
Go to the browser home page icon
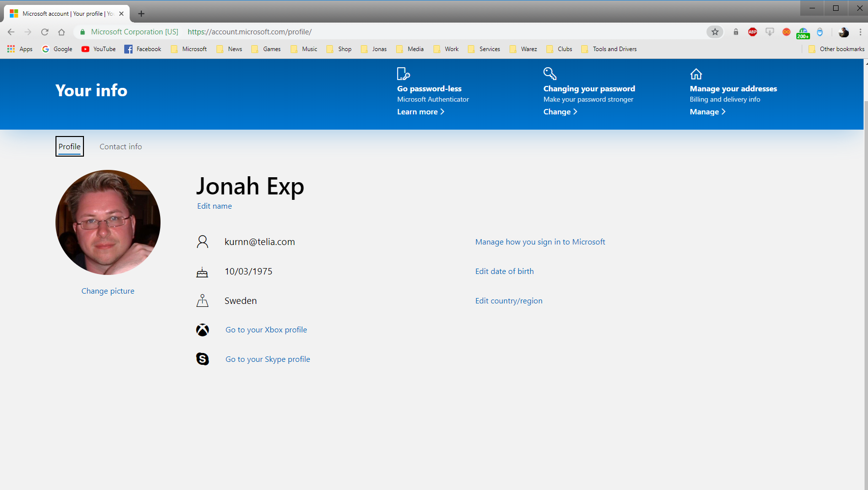61,32
